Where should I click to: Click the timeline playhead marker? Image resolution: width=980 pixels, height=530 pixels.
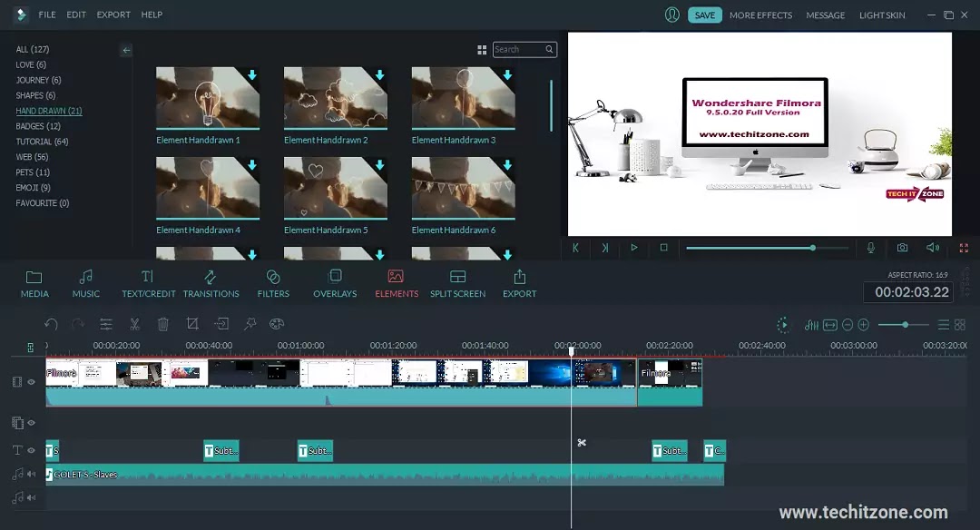tap(572, 351)
